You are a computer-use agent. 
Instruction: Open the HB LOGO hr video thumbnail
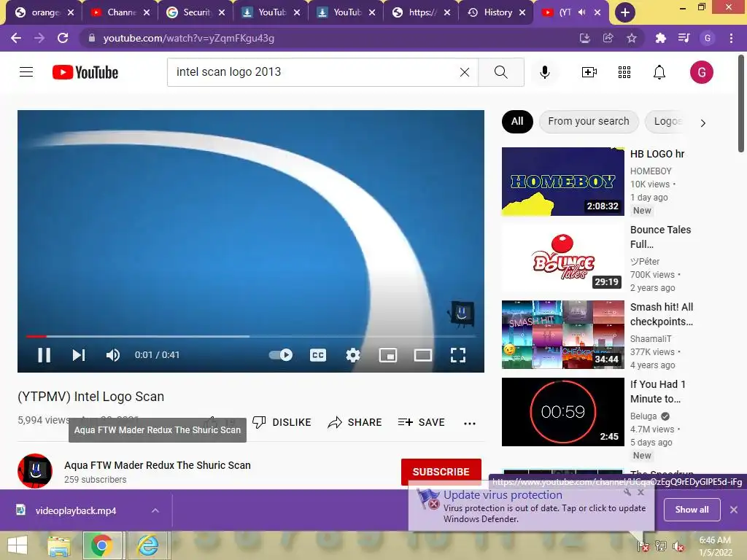[562, 182]
